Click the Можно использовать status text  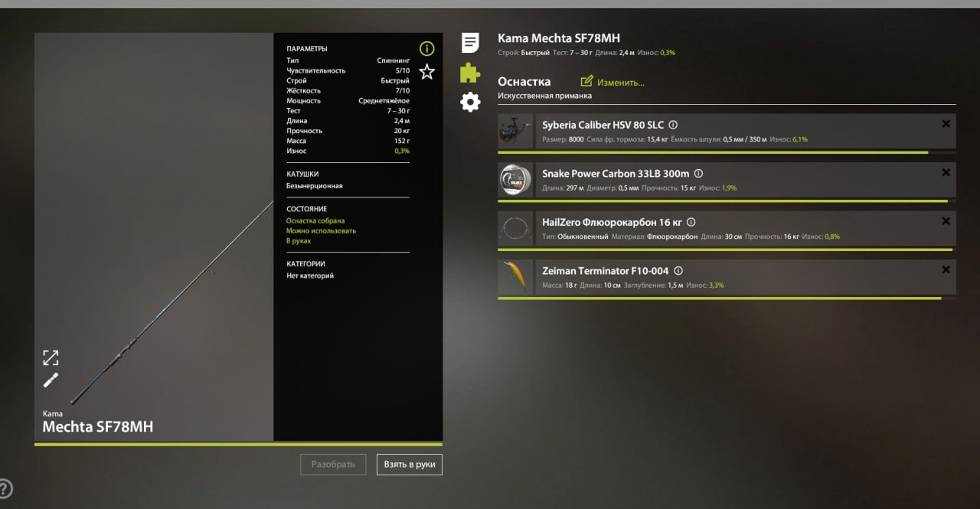(321, 230)
